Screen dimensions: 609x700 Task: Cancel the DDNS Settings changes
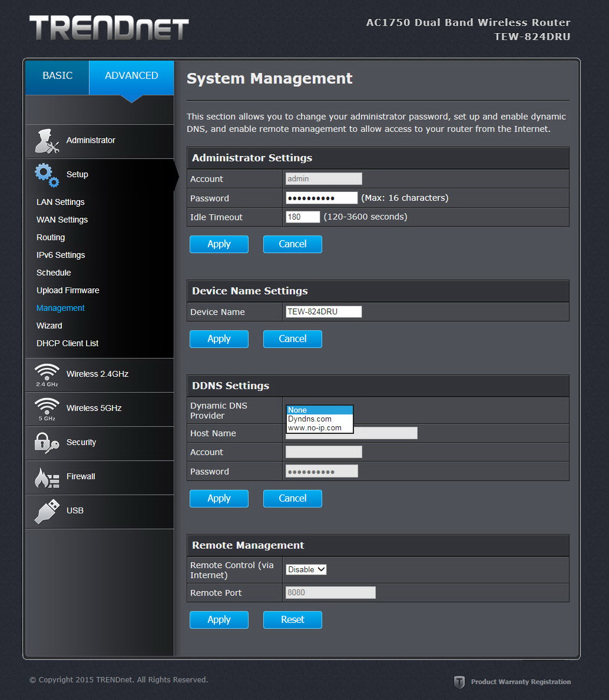pyautogui.click(x=293, y=499)
